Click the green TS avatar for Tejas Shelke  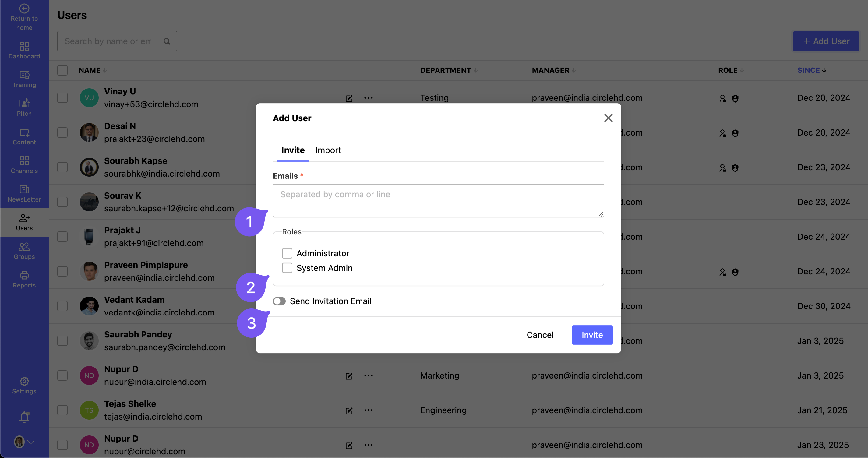coord(89,410)
